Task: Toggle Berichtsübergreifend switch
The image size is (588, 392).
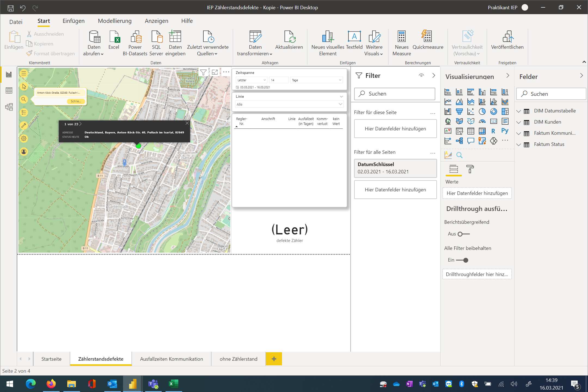Action: pyautogui.click(x=464, y=234)
